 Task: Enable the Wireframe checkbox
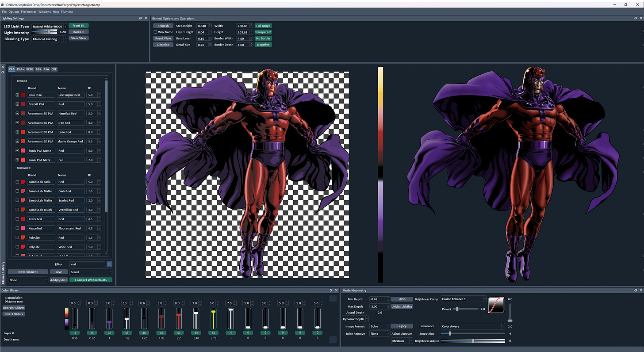[155, 32]
